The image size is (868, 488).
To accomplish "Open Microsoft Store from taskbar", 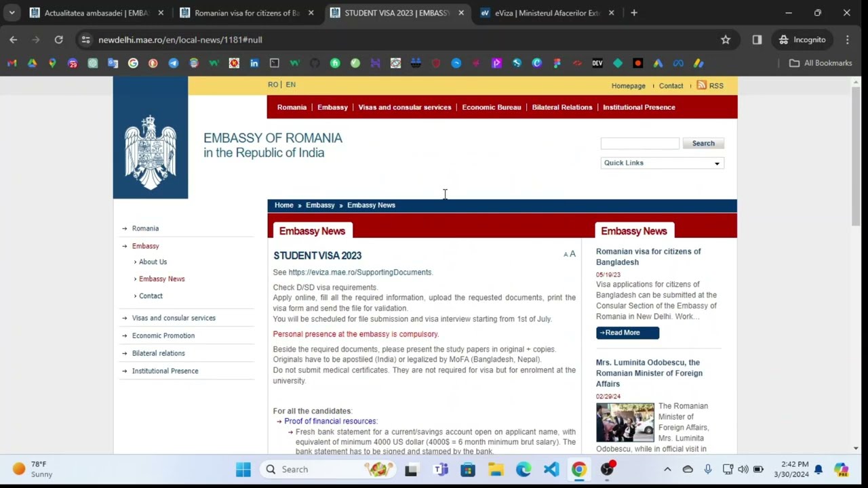I will point(468,469).
